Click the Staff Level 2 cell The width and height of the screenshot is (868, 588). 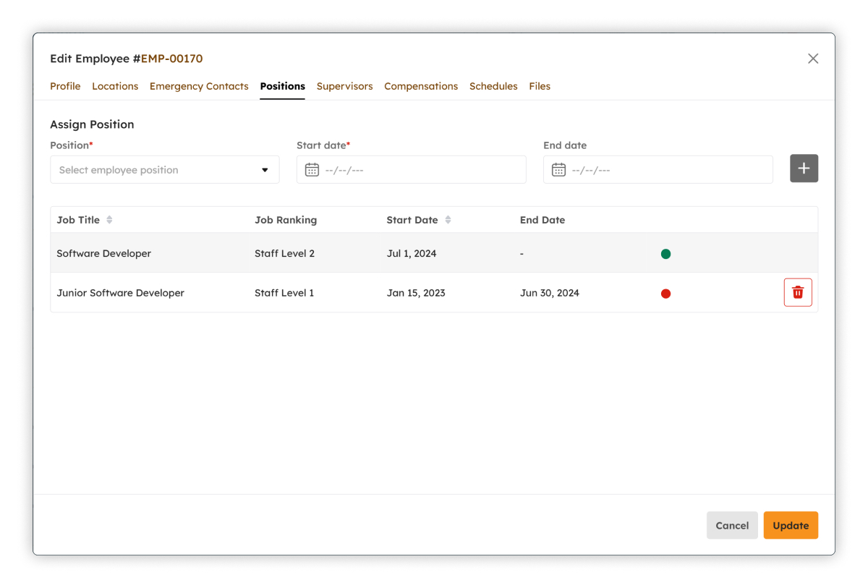point(284,254)
